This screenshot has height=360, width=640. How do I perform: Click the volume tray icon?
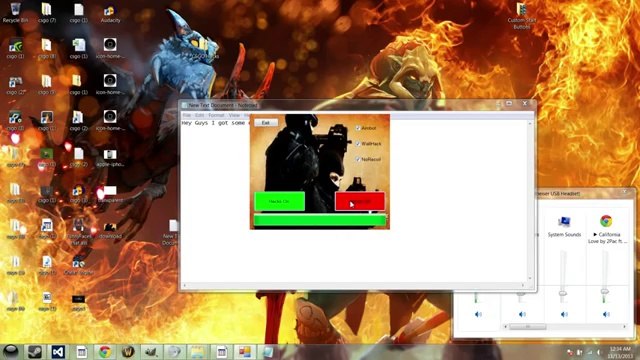point(599,352)
